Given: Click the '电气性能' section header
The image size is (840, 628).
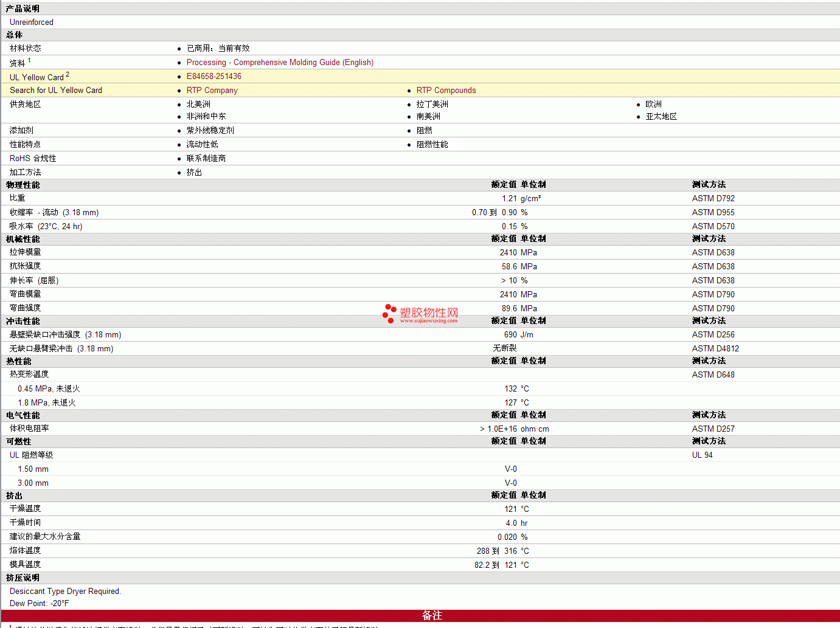Looking at the screenshot, I should (23, 416).
